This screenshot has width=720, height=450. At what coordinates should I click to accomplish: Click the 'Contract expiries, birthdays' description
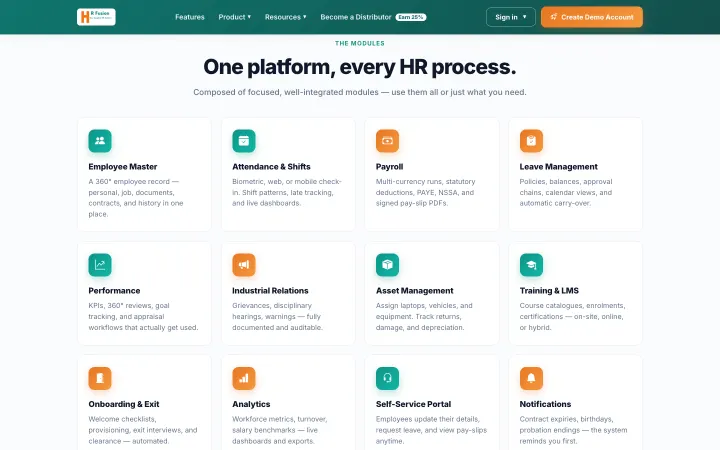[574, 430]
